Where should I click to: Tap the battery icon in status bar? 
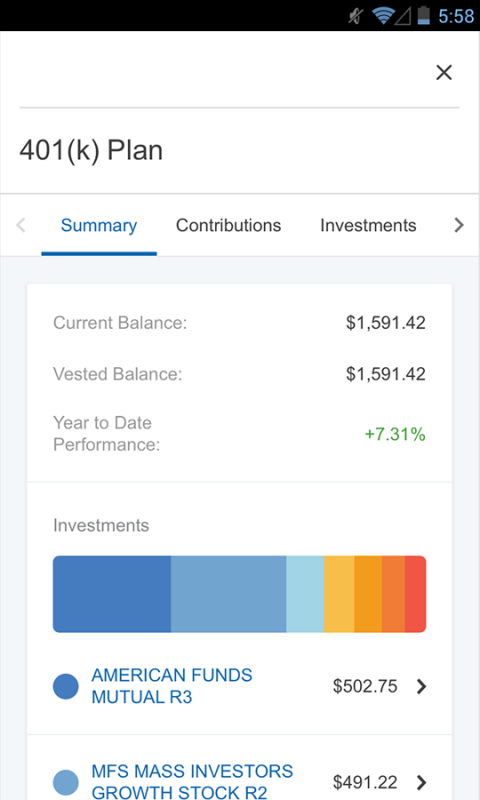tap(423, 16)
